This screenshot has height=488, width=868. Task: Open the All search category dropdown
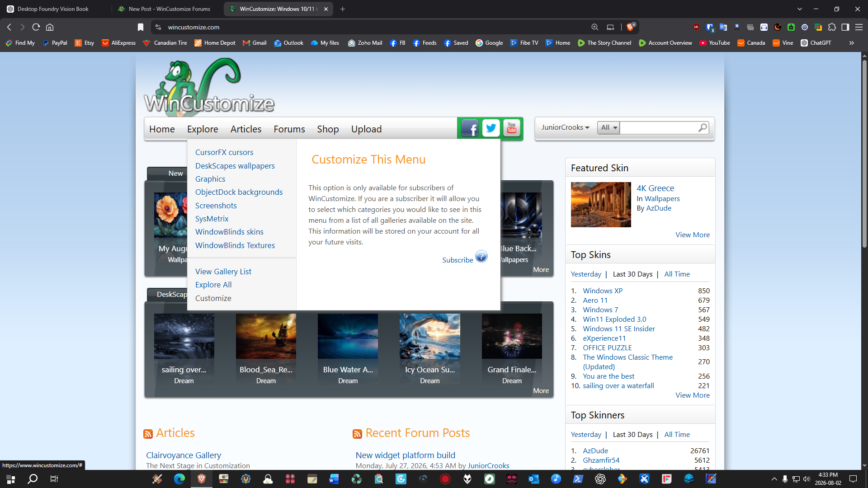(609, 127)
